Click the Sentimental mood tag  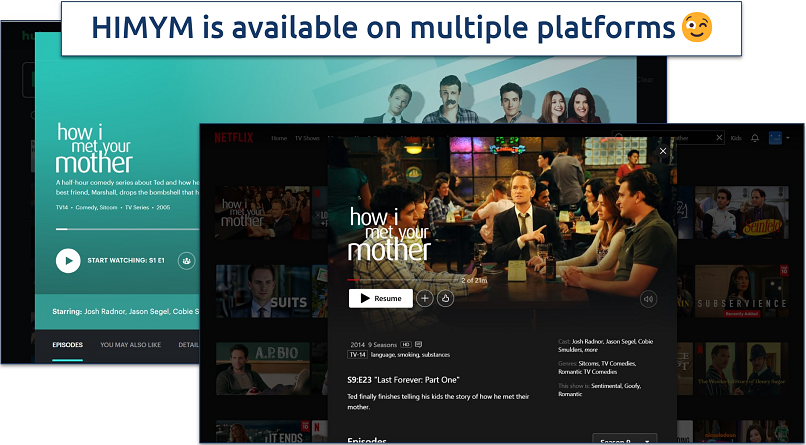[x=607, y=386]
